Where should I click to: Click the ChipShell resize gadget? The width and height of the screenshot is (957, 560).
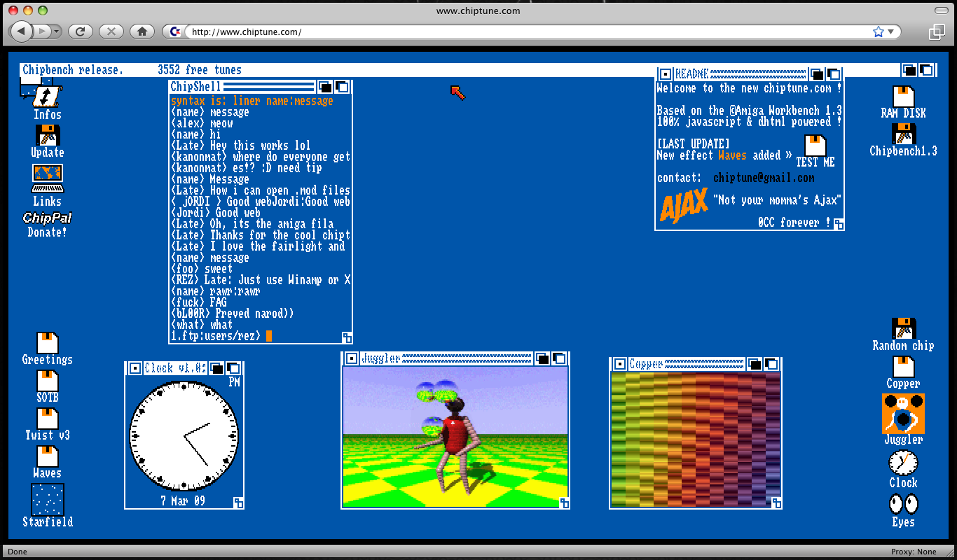coord(347,337)
